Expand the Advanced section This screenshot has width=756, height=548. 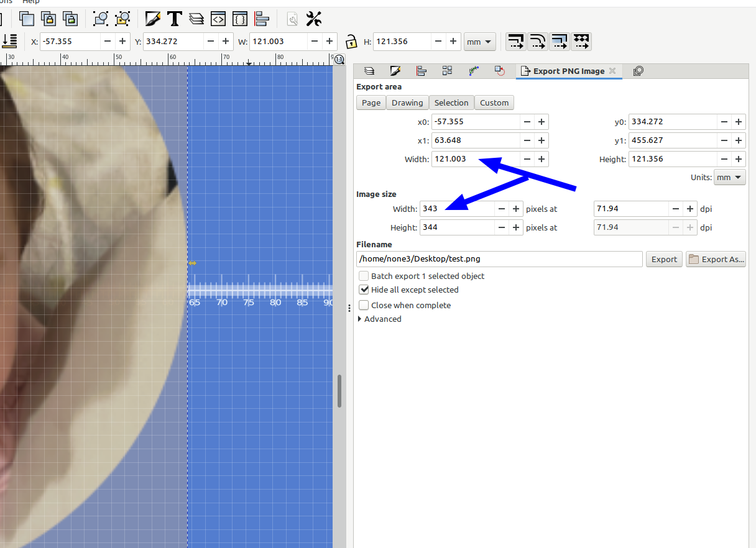[x=379, y=319]
